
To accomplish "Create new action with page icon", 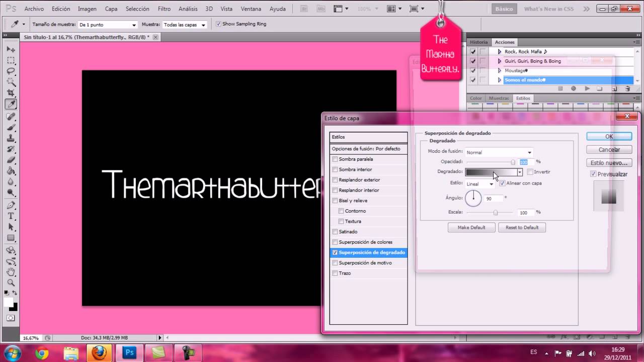I will [x=614, y=88].
